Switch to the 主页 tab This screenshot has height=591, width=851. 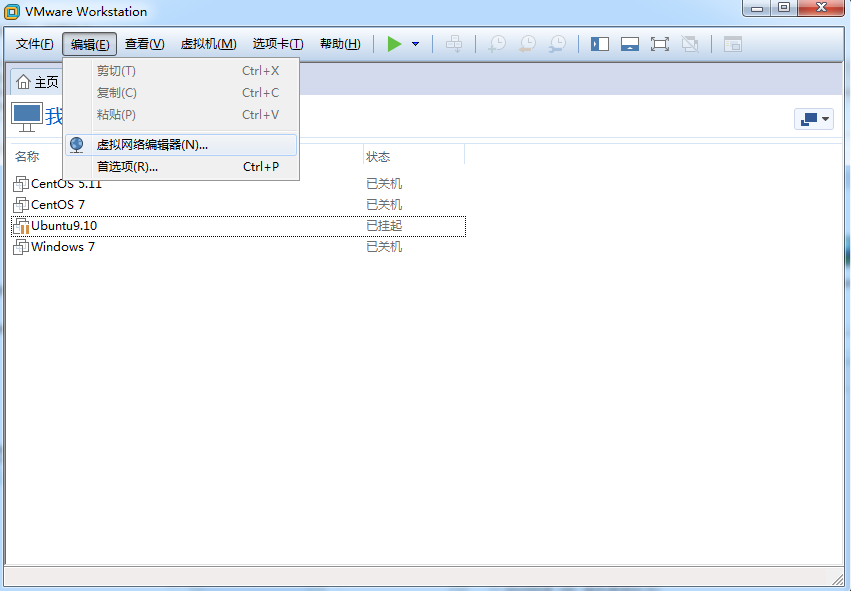click(x=37, y=82)
